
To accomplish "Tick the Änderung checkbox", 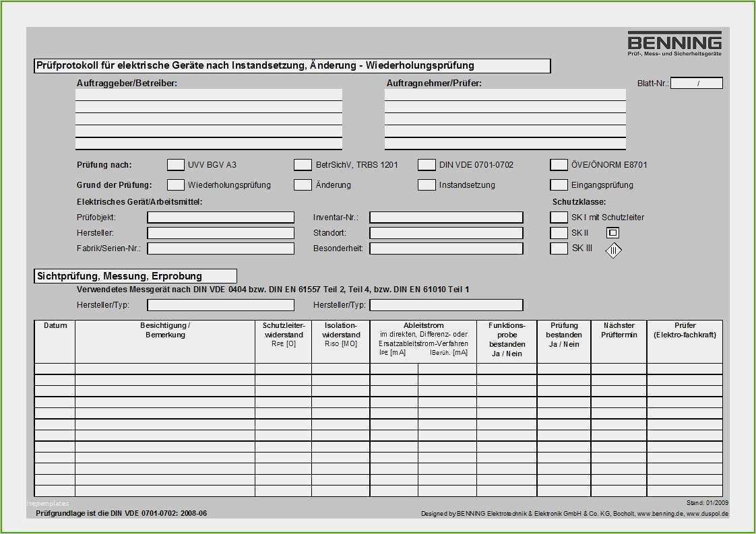I will (x=303, y=185).
